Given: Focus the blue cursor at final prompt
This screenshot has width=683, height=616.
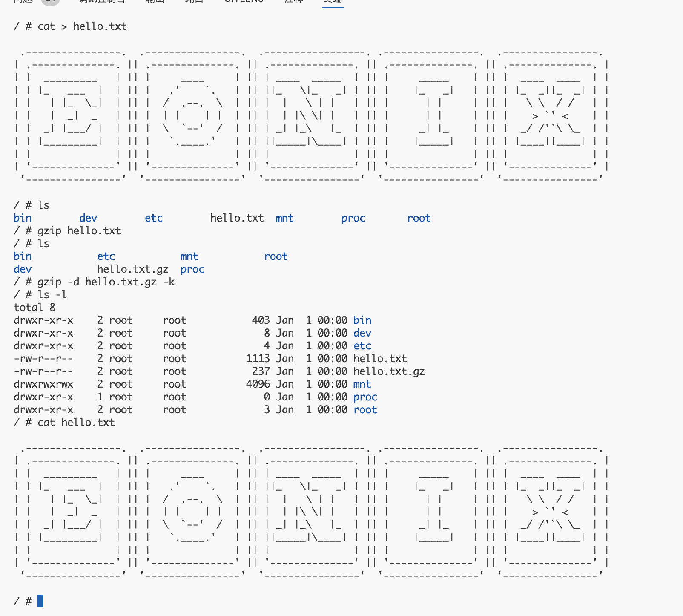Looking at the screenshot, I should [x=40, y=601].
